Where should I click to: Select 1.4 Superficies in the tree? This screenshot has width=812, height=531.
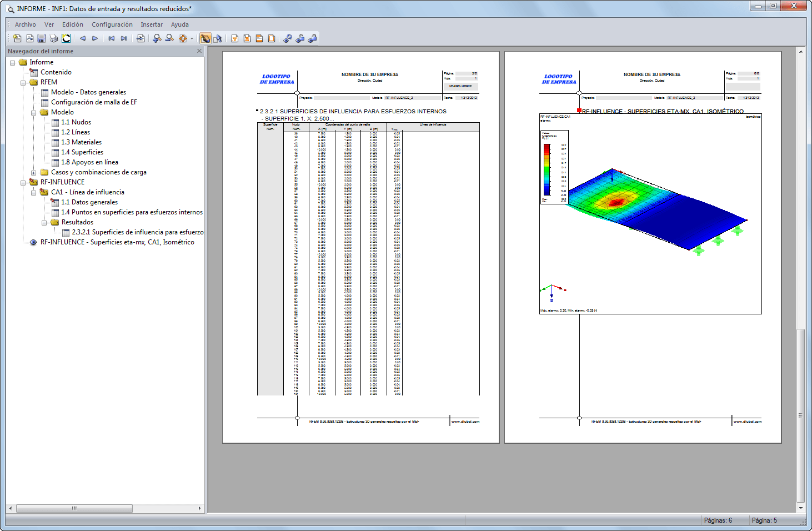[x=82, y=152]
